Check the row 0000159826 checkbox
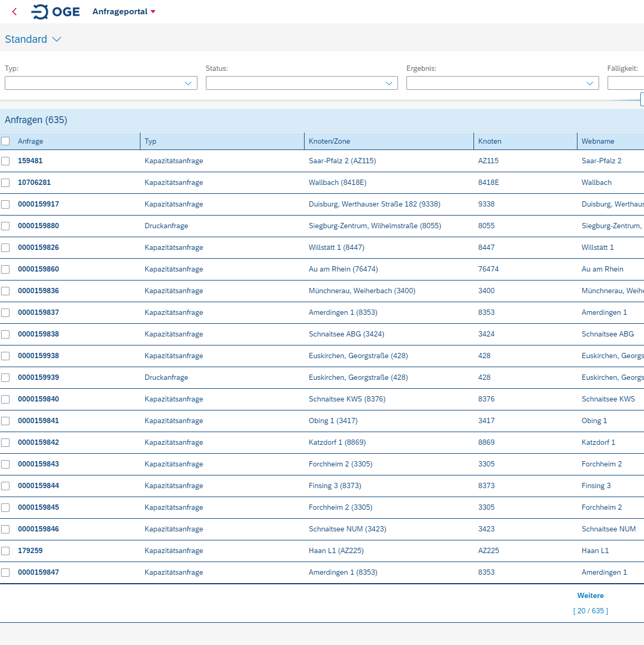The height and width of the screenshot is (645, 644). (x=5, y=248)
